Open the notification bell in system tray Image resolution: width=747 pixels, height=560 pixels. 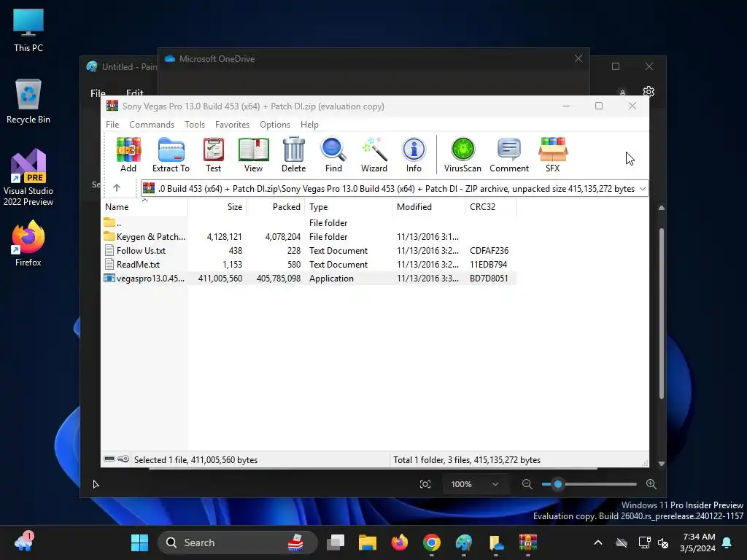[x=727, y=542]
